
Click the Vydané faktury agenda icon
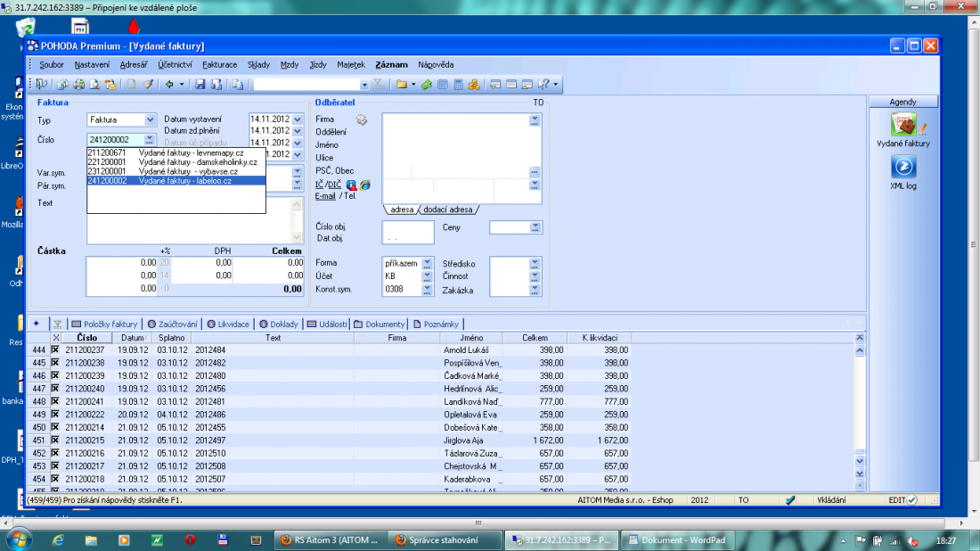tap(903, 126)
